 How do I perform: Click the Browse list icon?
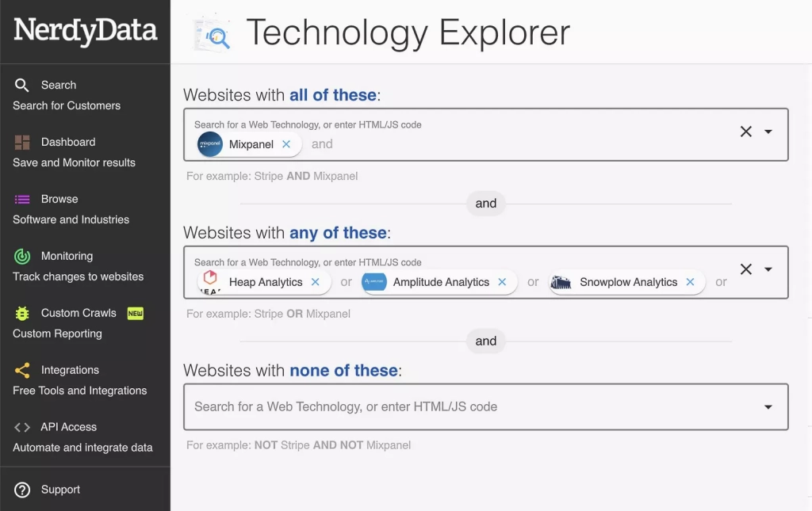click(x=21, y=199)
